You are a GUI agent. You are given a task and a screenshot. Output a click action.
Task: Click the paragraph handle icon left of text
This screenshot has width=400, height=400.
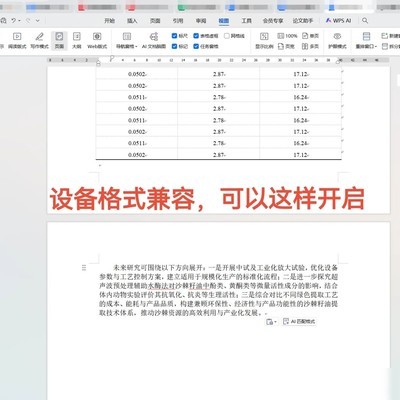(x=84, y=268)
